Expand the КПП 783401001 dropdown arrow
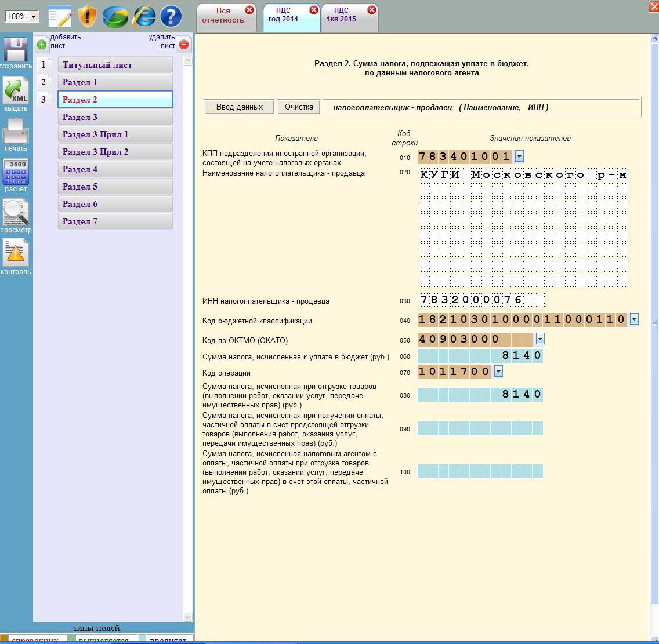 coord(519,157)
